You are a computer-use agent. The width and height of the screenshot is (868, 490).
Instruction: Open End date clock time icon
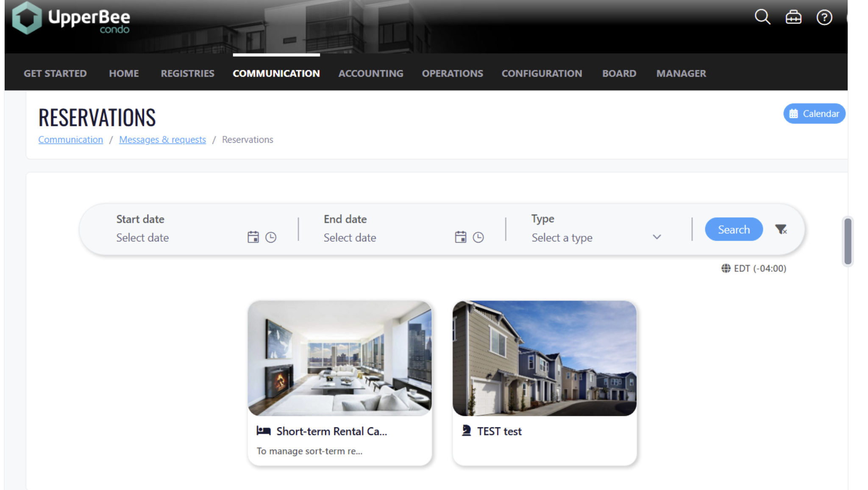point(478,237)
